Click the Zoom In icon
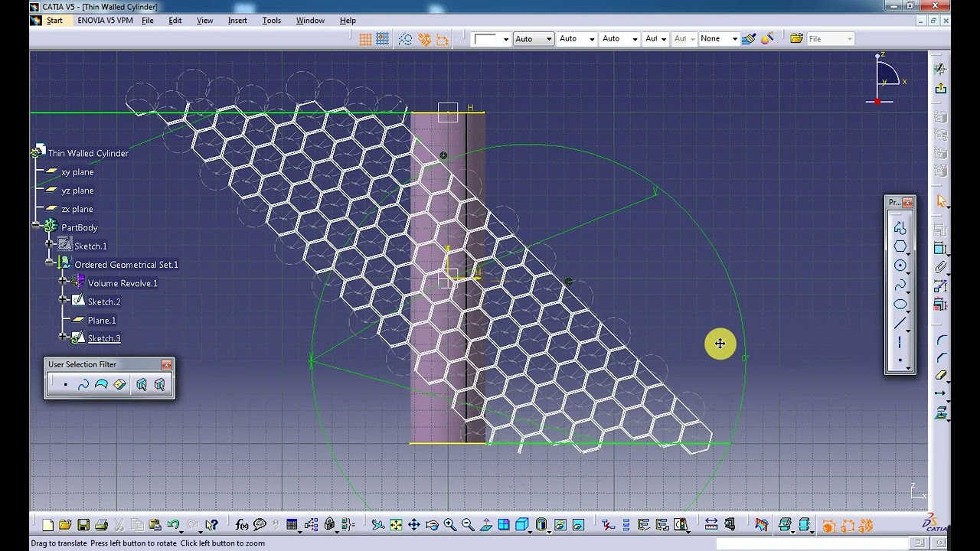 pos(450,525)
